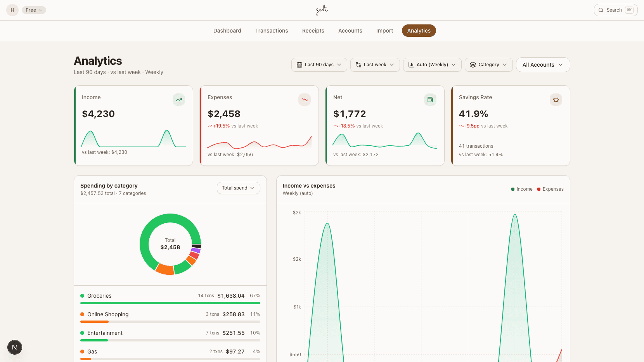Go to the Receipts tab
Screen dimensions: 644x362
[x=313, y=31]
